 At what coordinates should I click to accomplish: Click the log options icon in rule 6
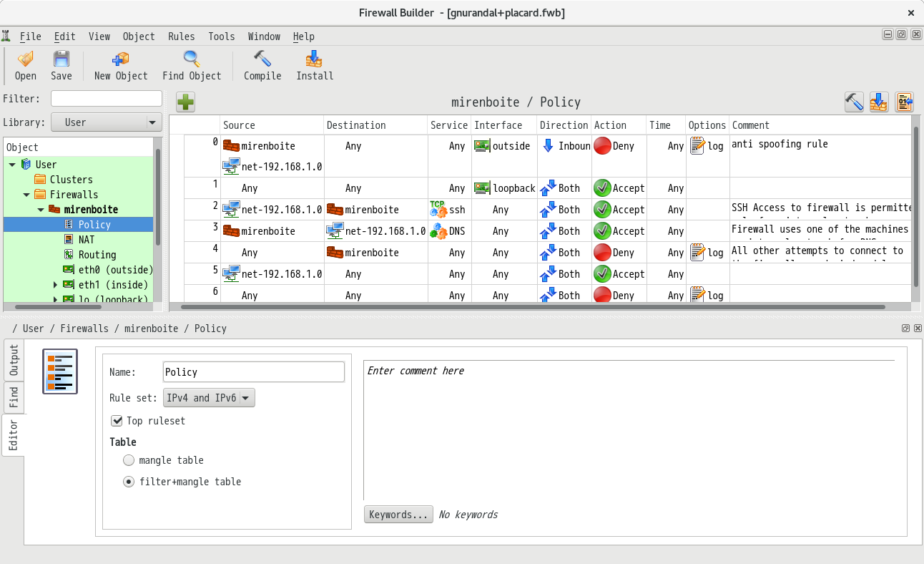click(697, 293)
